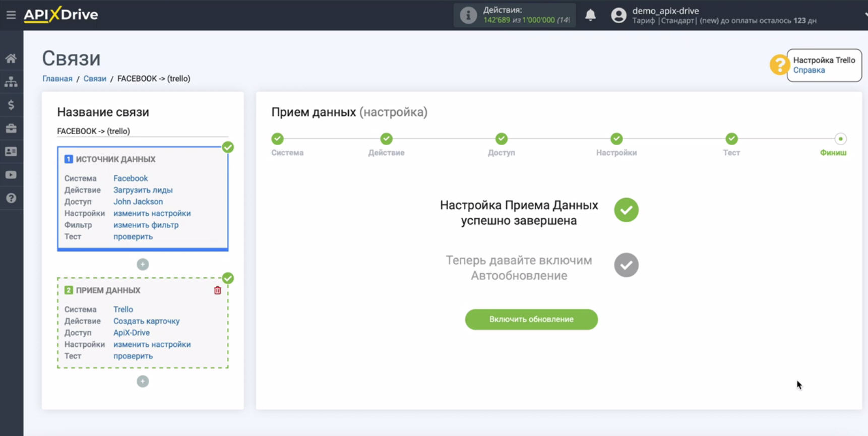Click изменить фильтр link
The height and width of the screenshot is (436, 868).
pyautogui.click(x=146, y=225)
